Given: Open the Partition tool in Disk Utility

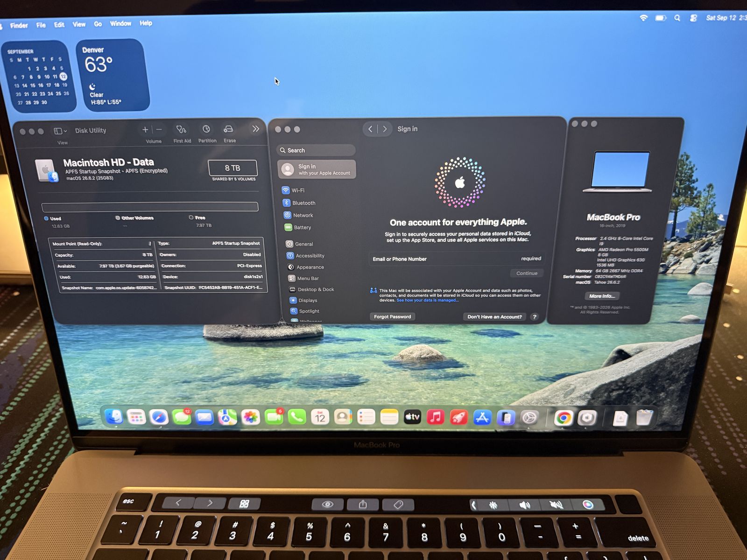Looking at the screenshot, I should click(206, 129).
